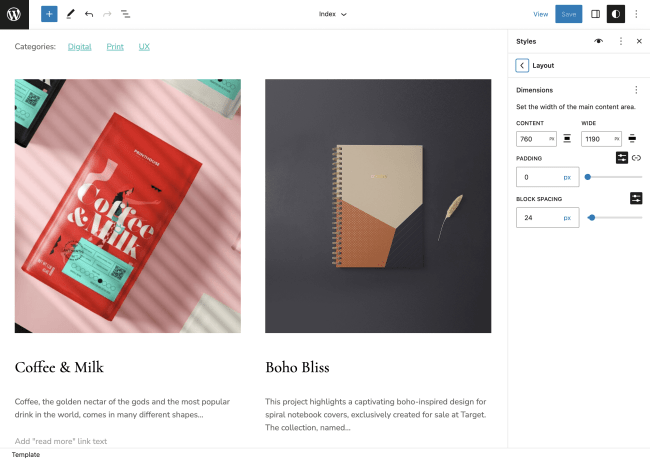
Task: Open the block inserter plus button
Action: pos(49,14)
